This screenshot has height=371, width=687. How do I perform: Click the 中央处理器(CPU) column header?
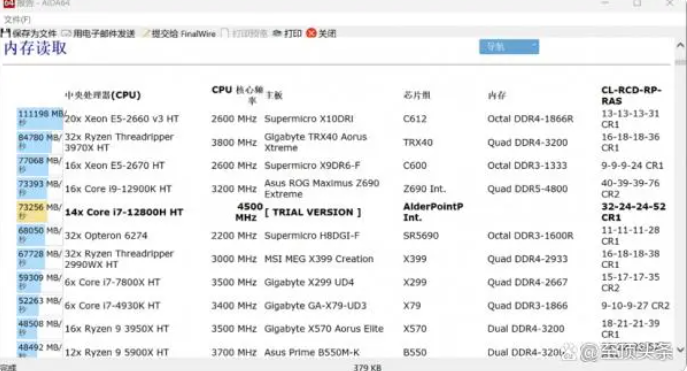[x=103, y=95]
